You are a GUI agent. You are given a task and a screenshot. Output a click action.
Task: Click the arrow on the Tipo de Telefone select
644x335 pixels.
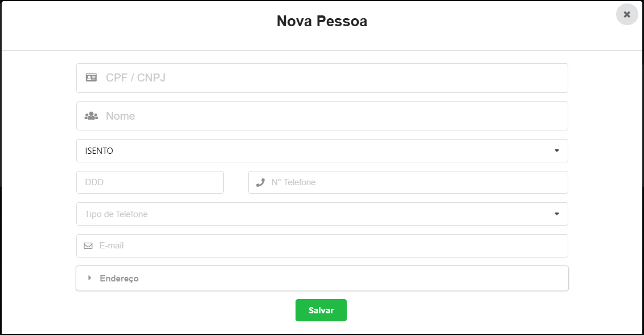click(556, 214)
